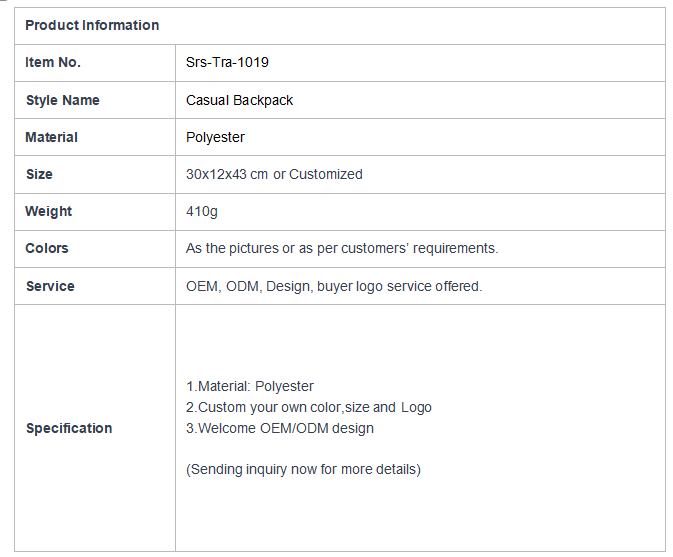Click the Product Information header
The height and width of the screenshot is (557, 673).
[x=92, y=25]
